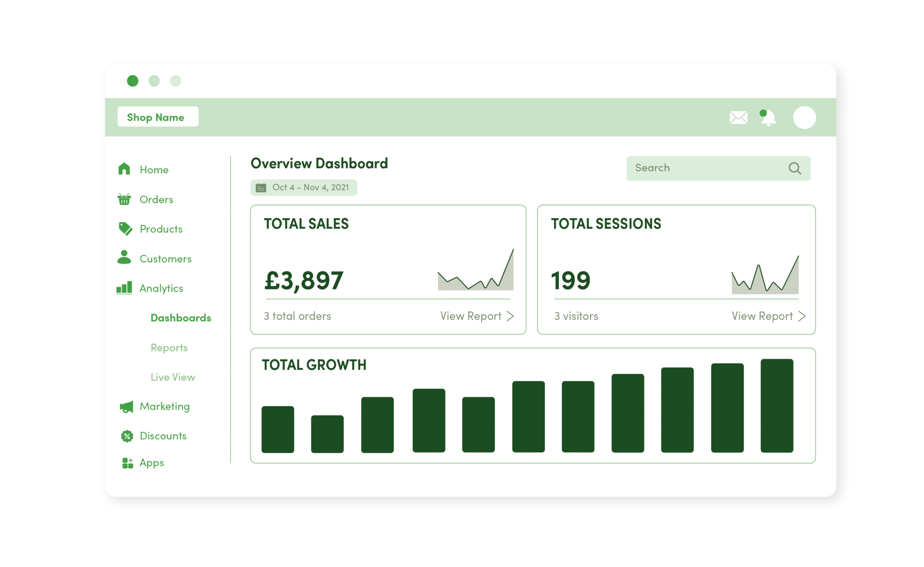This screenshot has height=567, width=924.
Task: Click the TOTAL SALES heading
Action: click(306, 224)
